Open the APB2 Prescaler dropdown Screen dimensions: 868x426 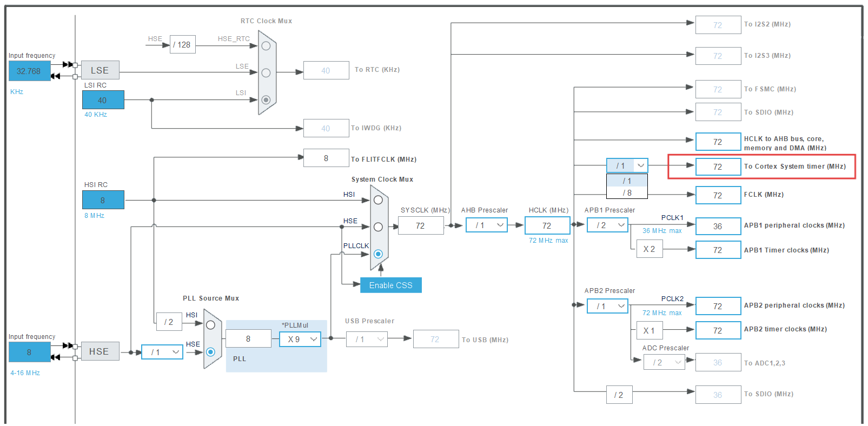607,306
